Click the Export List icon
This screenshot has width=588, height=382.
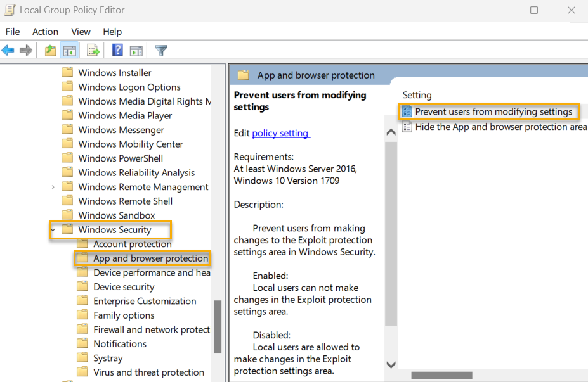click(x=93, y=50)
